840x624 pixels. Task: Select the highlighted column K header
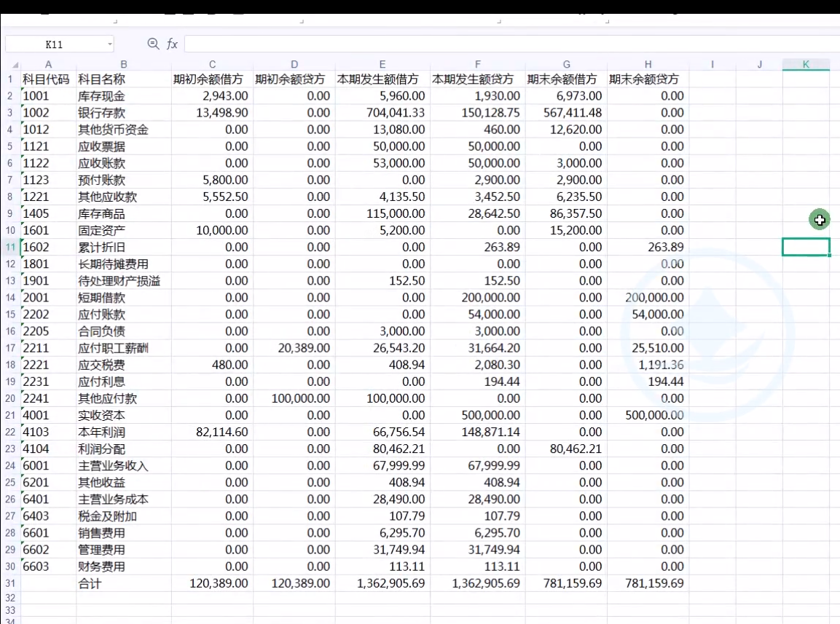pos(806,65)
